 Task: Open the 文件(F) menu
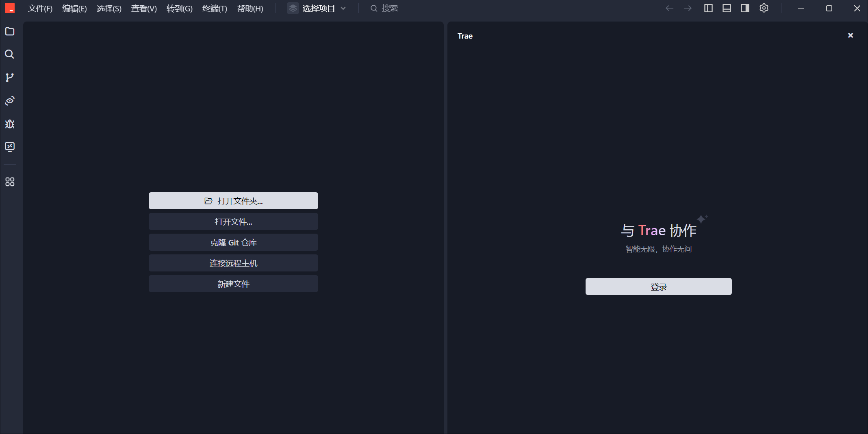pyautogui.click(x=40, y=8)
